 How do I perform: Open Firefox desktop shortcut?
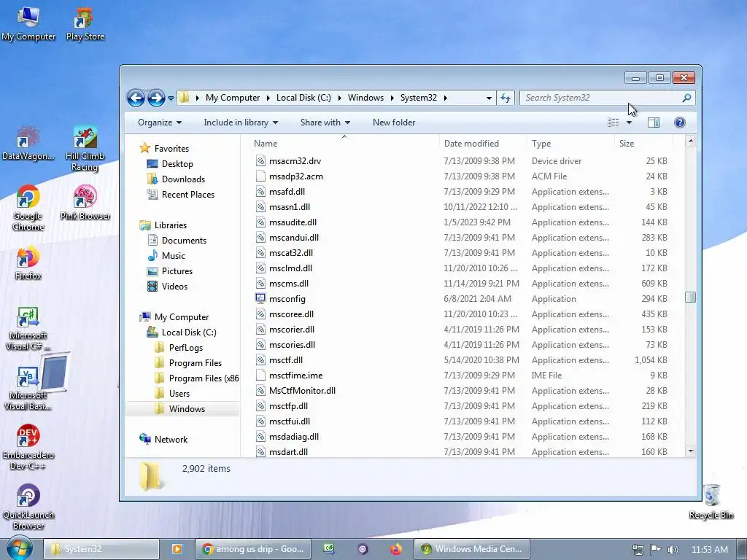[28, 263]
